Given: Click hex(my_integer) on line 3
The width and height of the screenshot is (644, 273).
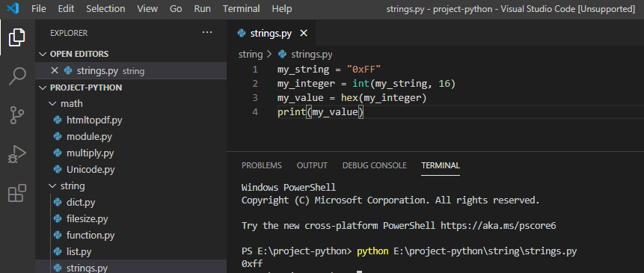Looking at the screenshot, I should click(x=384, y=98).
